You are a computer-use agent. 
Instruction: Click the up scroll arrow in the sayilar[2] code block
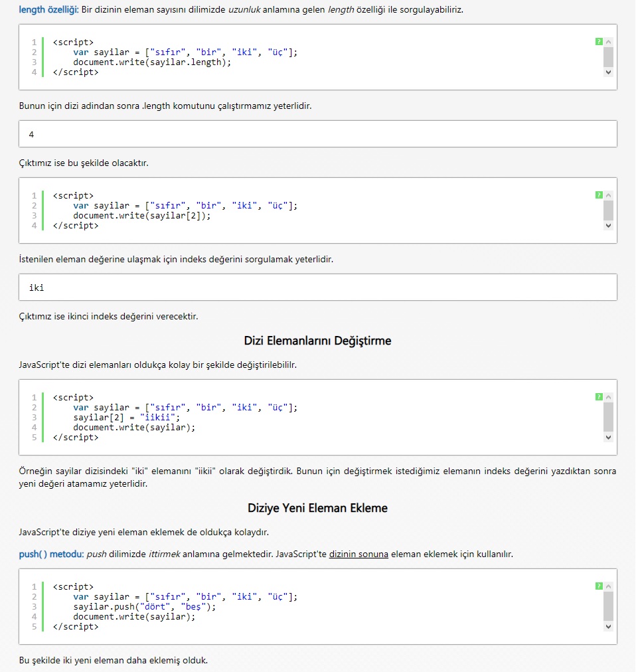(x=608, y=195)
